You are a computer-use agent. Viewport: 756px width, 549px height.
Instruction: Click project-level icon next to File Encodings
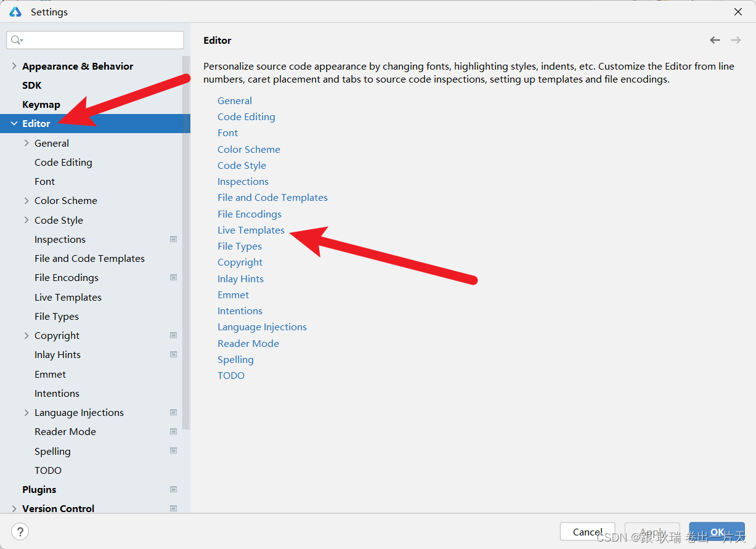(x=174, y=277)
